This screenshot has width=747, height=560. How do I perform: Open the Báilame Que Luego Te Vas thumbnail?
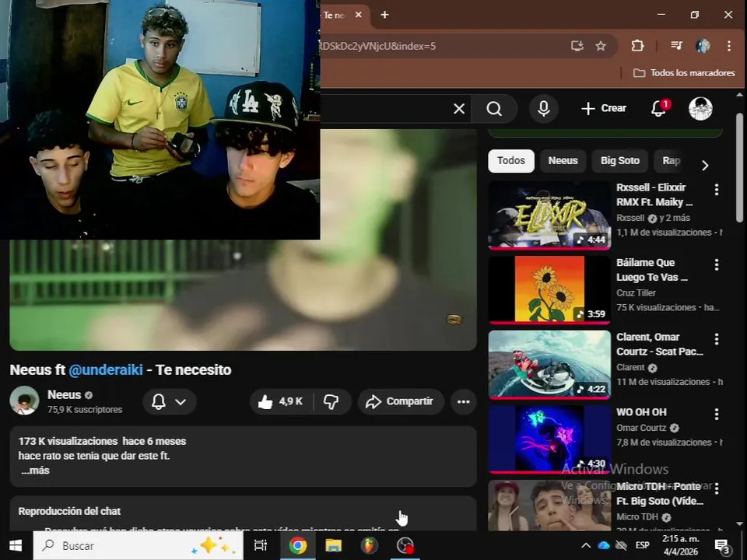click(549, 289)
